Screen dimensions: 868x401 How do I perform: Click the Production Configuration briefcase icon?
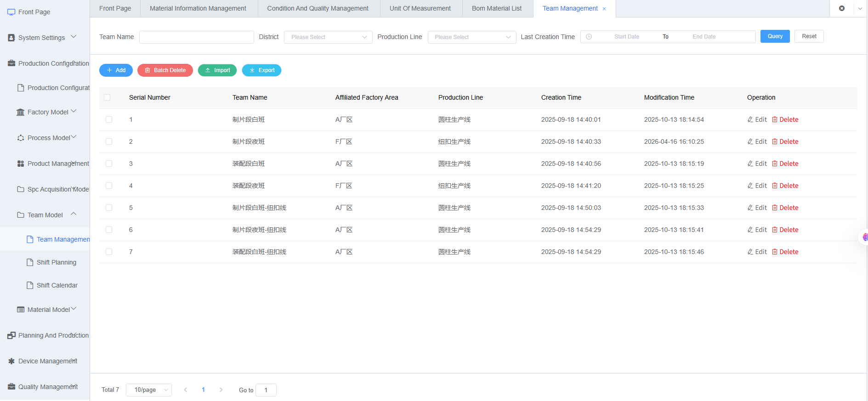(11, 63)
